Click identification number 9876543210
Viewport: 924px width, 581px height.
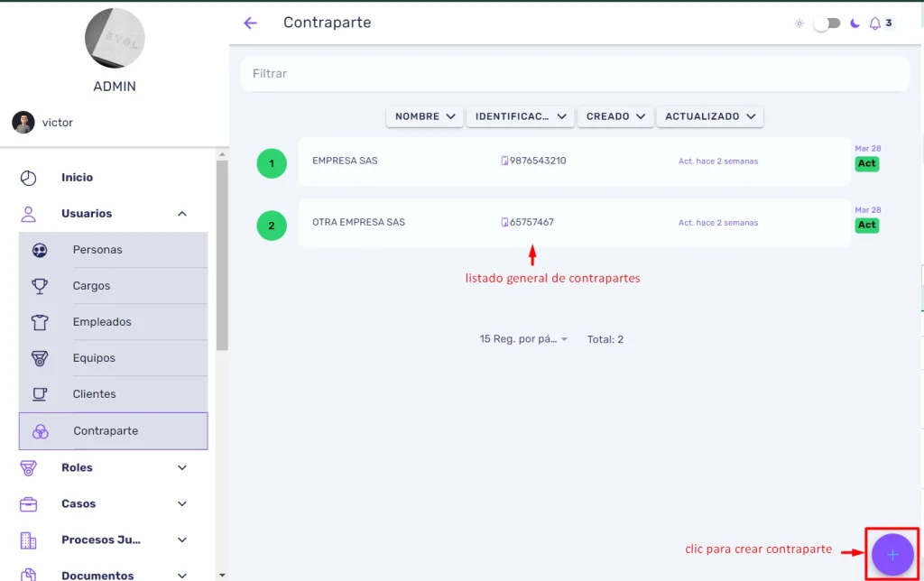[x=538, y=161]
